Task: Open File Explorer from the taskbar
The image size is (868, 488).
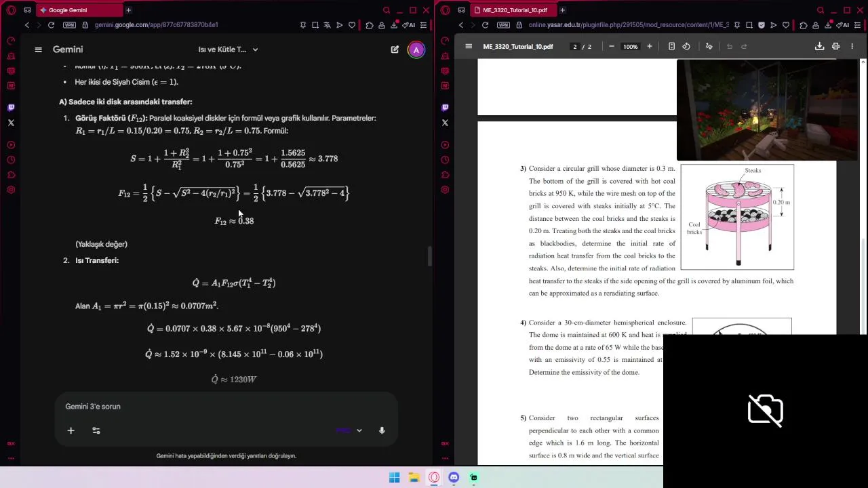Action: [x=414, y=477]
